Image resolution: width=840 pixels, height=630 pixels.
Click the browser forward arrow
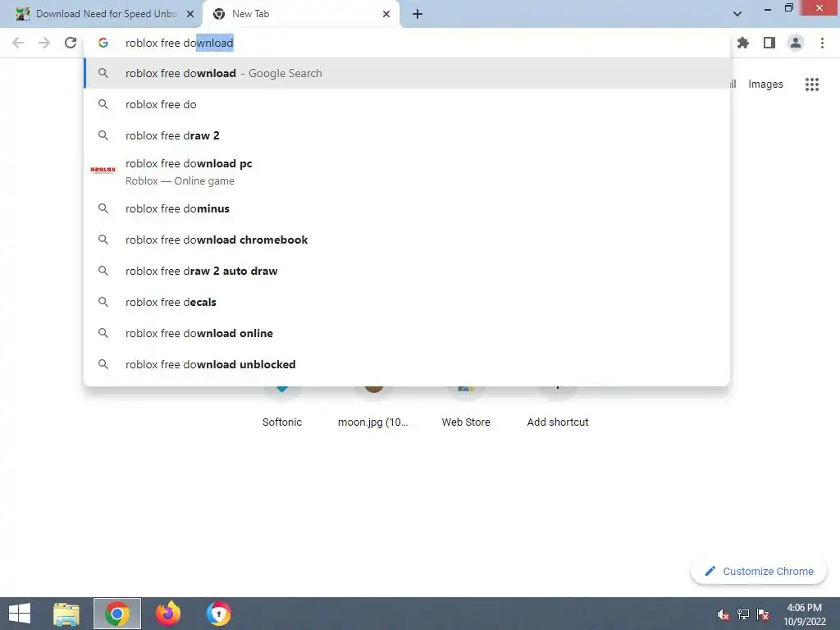click(44, 43)
